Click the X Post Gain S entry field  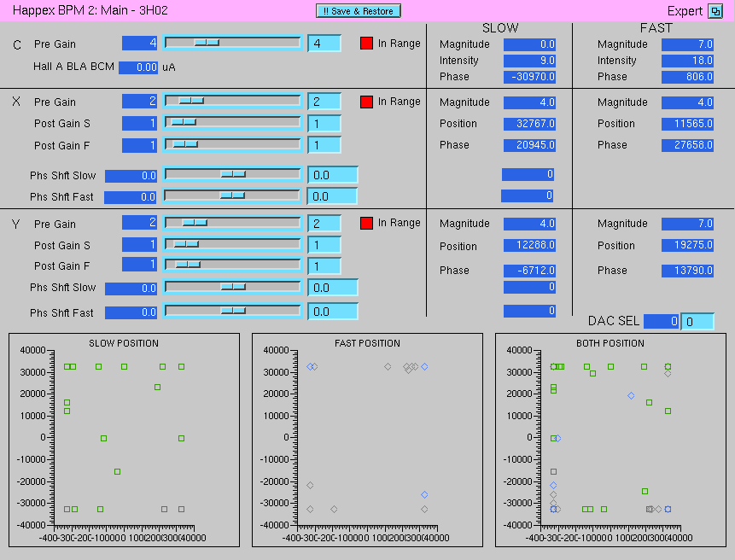[x=324, y=123]
